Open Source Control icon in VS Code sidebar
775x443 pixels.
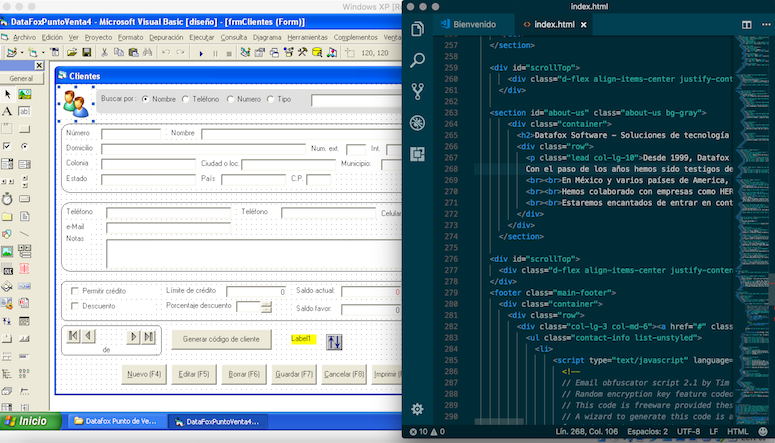(418, 91)
